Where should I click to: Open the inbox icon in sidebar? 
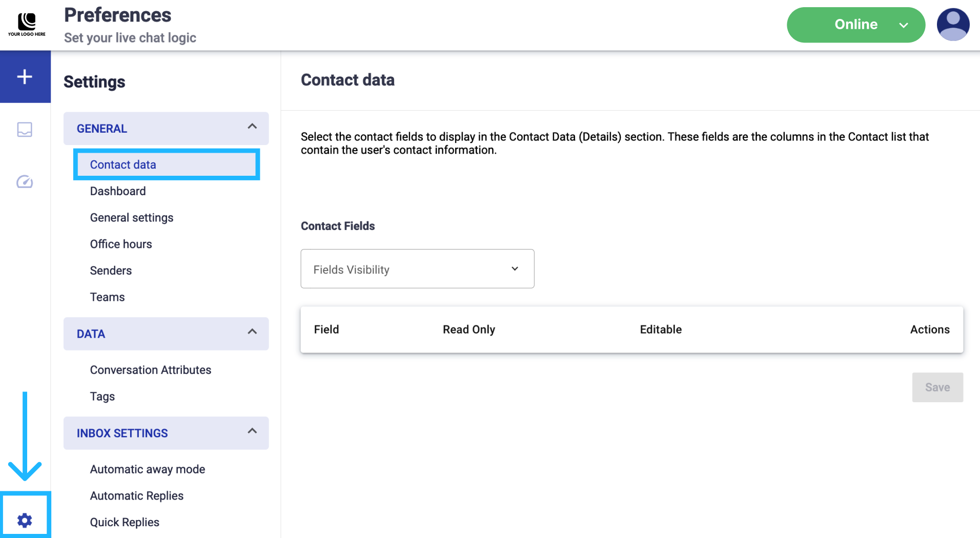point(25,129)
